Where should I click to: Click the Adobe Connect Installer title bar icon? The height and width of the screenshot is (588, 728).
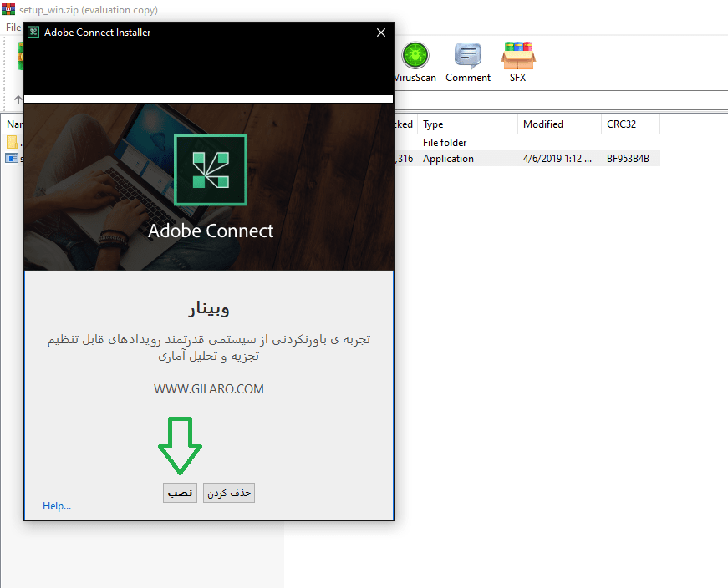tap(33, 32)
